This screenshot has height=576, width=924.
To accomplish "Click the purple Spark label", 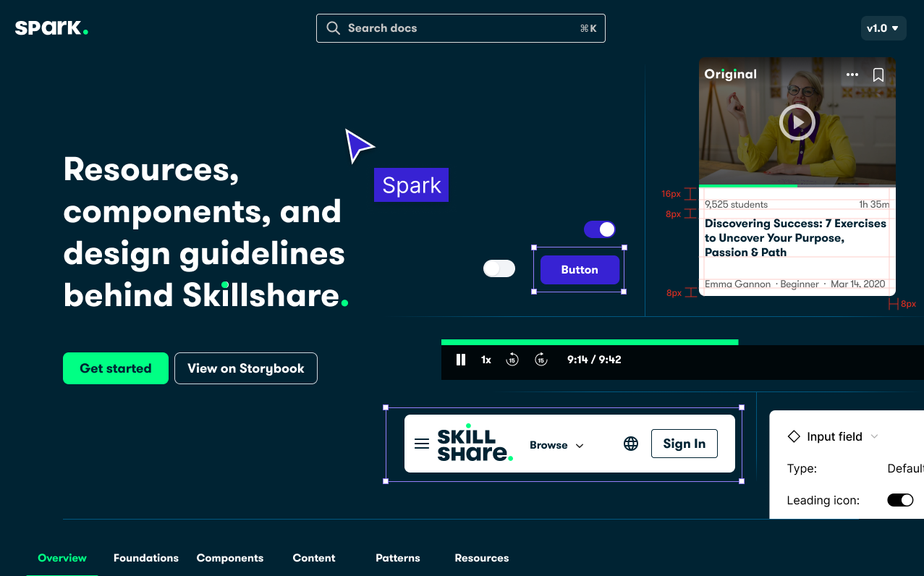I will [x=411, y=185].
